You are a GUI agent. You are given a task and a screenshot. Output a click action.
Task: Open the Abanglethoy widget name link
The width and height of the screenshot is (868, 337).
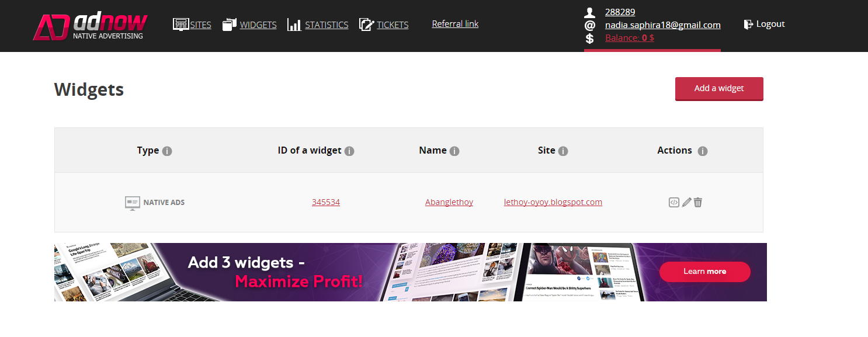449,202
